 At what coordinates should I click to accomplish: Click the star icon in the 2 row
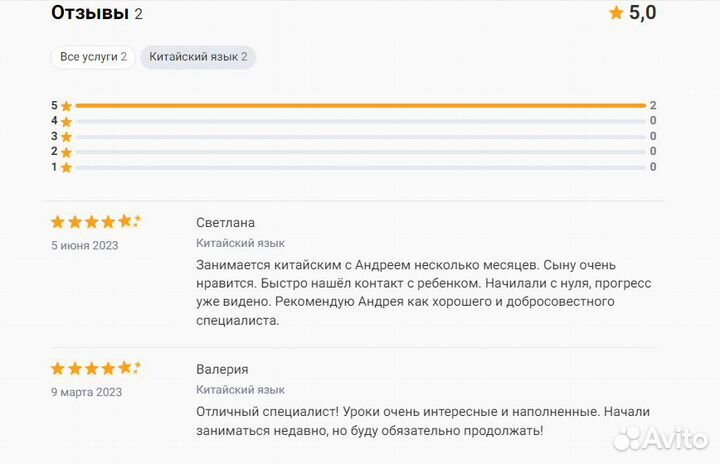pos(67,152)
